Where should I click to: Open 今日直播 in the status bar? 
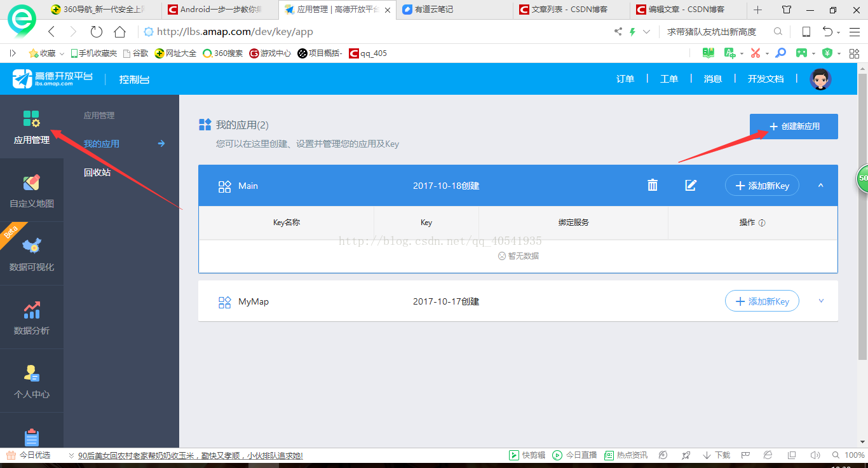point(574,455)
